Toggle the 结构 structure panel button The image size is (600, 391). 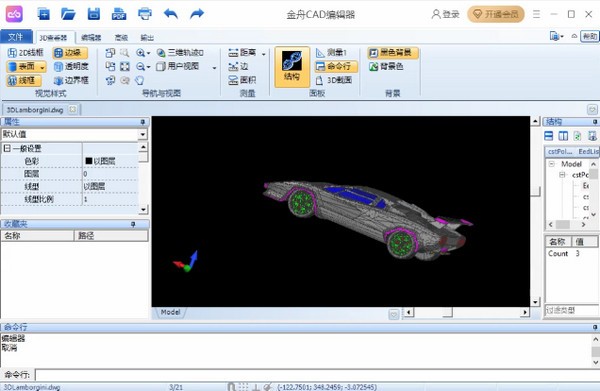click(x=292, y=67)
